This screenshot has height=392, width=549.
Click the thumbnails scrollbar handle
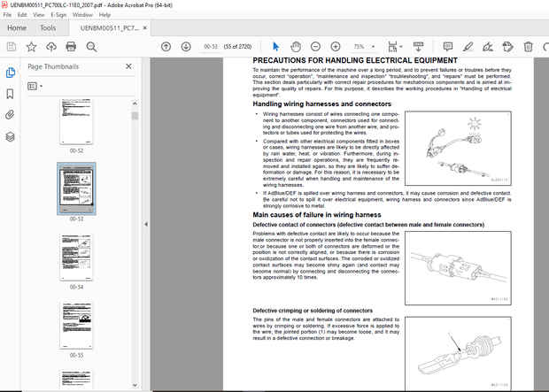coord(135,116)
